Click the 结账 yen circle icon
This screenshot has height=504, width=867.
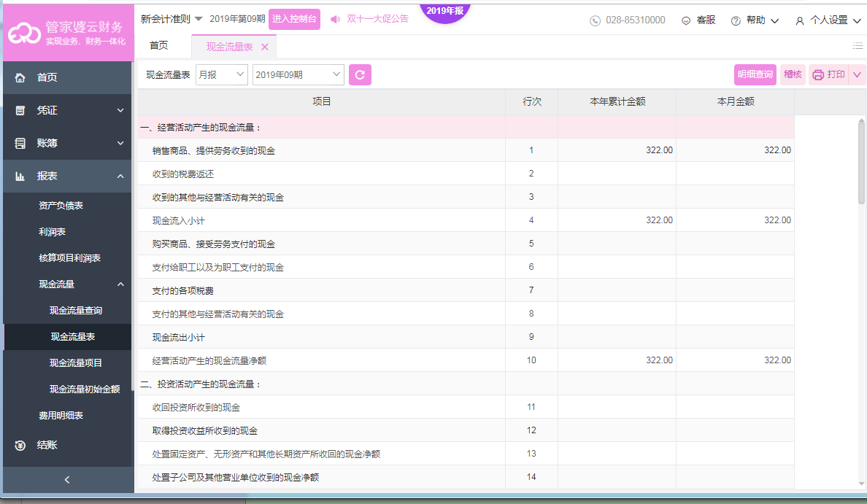click(x=20, y=446)
